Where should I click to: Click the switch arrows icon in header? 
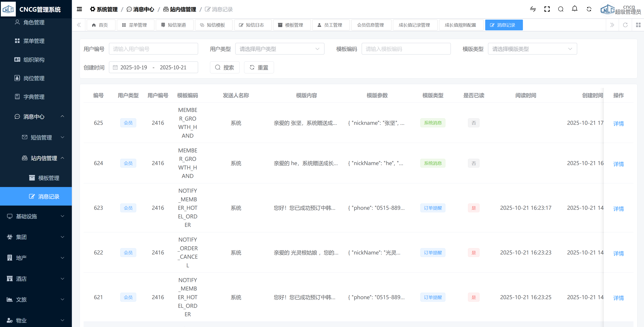click(533, 9)
